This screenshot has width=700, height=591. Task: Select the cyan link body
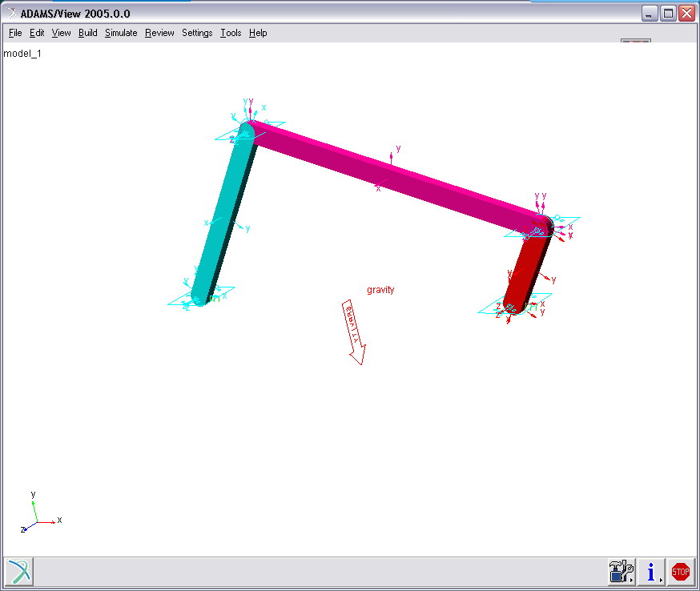coord(223,215)
